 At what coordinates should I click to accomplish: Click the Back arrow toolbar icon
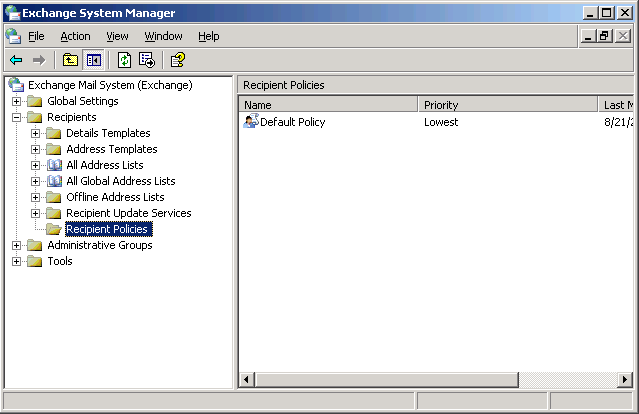(x=16, y=60)
